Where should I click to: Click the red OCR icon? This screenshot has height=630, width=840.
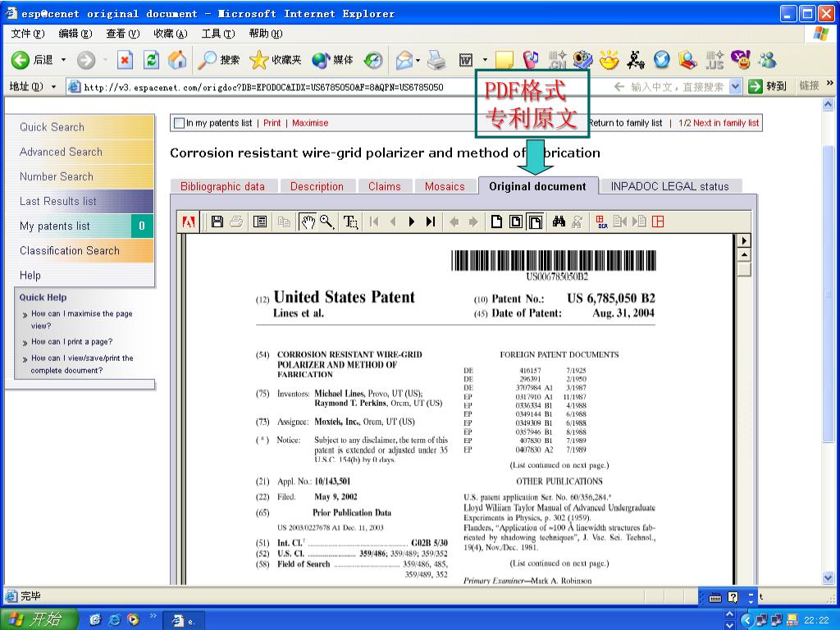(x=601, y=221)
